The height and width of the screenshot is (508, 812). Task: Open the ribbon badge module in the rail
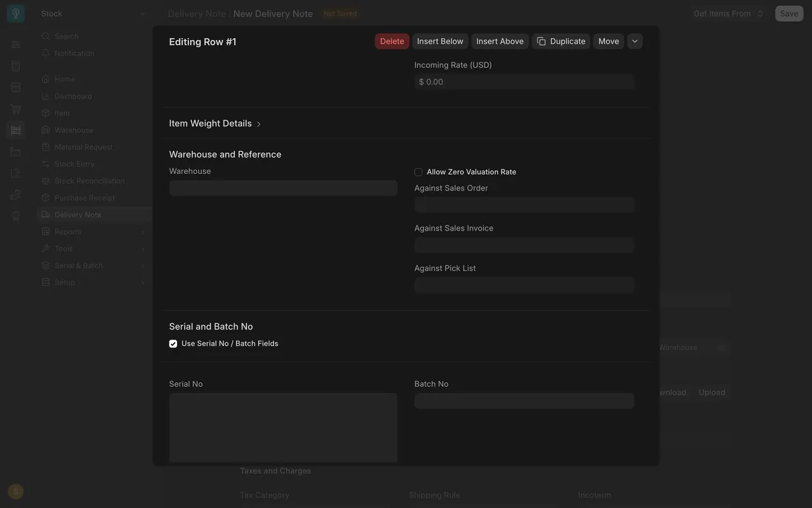point(16,216)
